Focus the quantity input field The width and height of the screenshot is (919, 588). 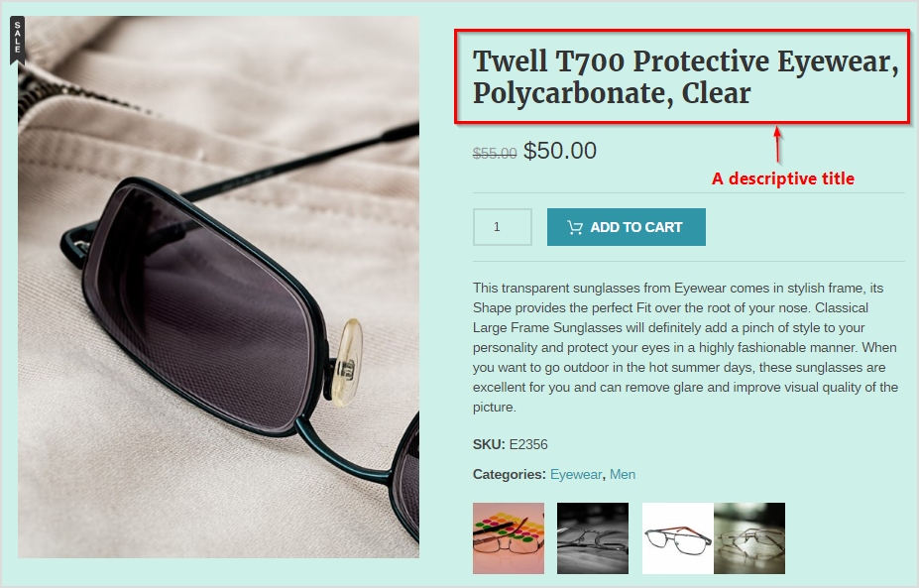pyautogui.click(x=503, y=227)
